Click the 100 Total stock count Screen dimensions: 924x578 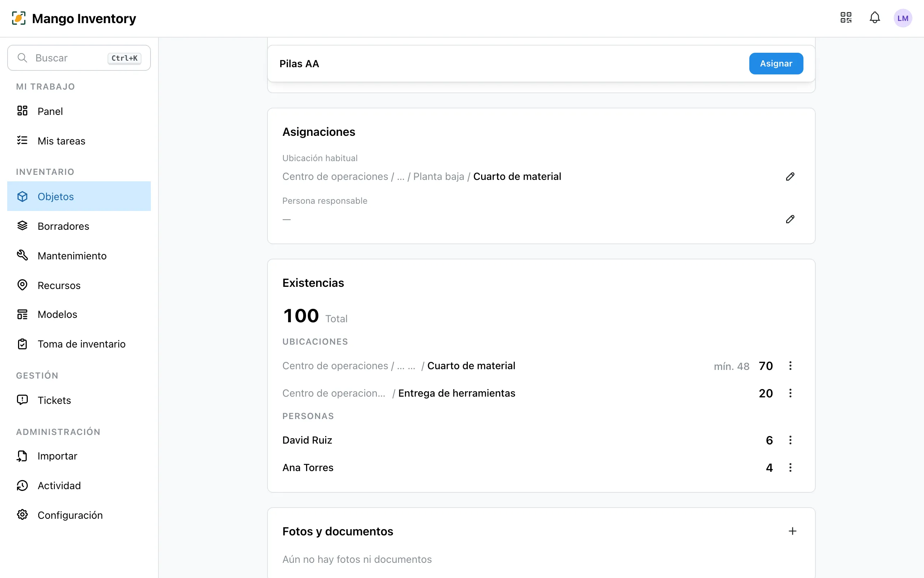[x=315, y=316]
